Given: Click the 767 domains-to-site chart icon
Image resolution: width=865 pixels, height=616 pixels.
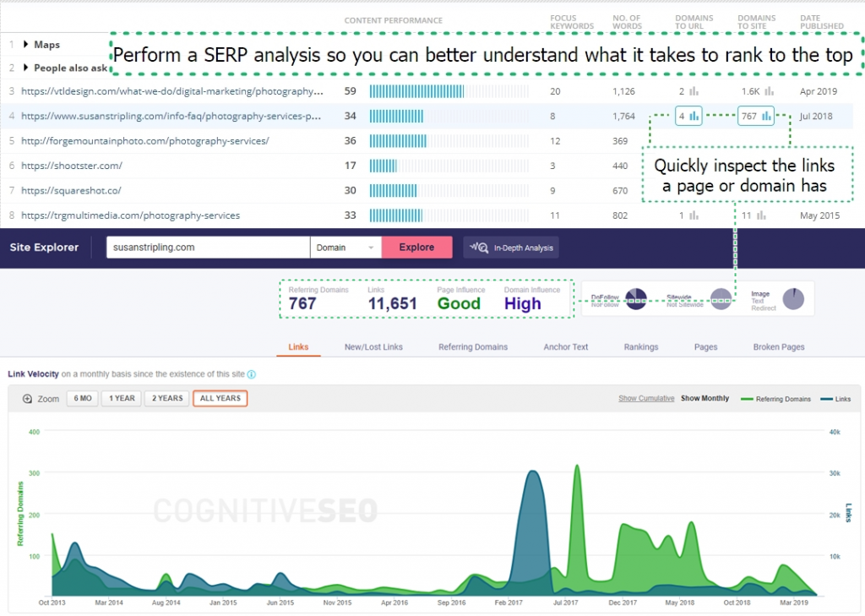Looking at the screenshot, I should [766, 116].
